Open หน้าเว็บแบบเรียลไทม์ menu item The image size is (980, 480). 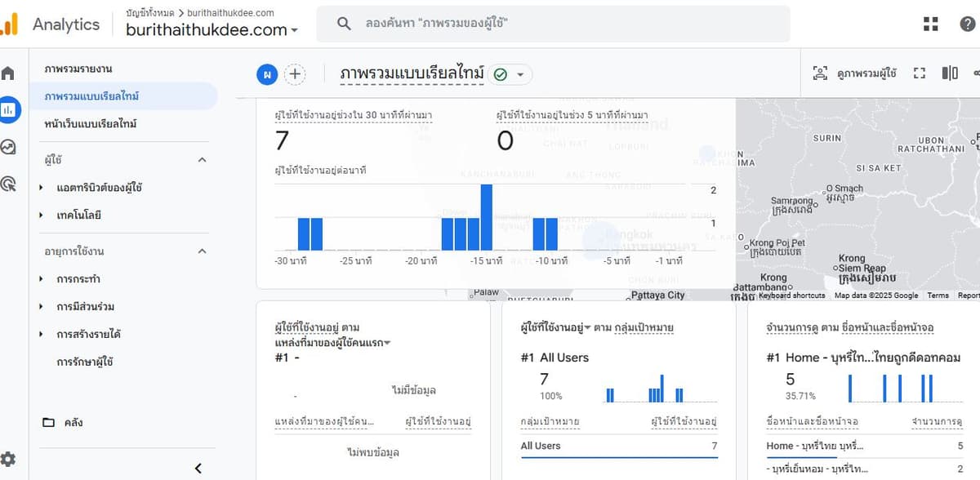[x=91, y=124]
